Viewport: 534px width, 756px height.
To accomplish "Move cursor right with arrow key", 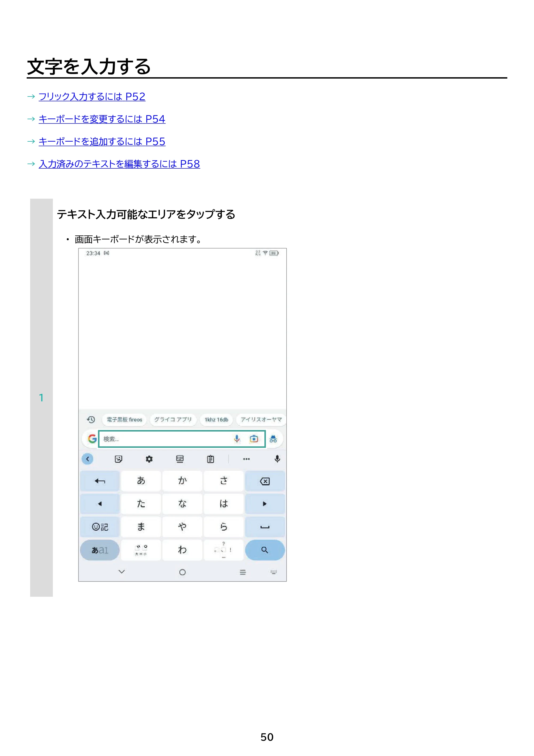I will coord(265,504).
